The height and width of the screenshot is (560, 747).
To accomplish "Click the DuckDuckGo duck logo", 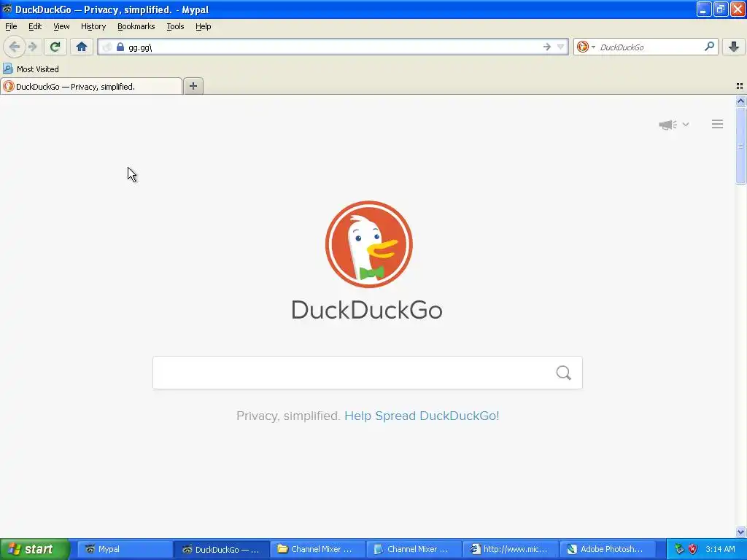I will [368, 244].
